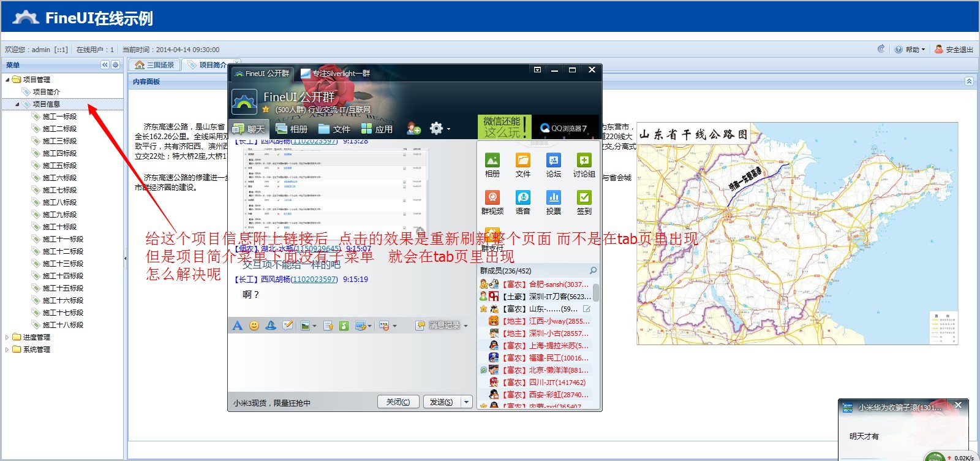
Task: Click the invite member add-person icon
Action: click(x=413, y=128)
